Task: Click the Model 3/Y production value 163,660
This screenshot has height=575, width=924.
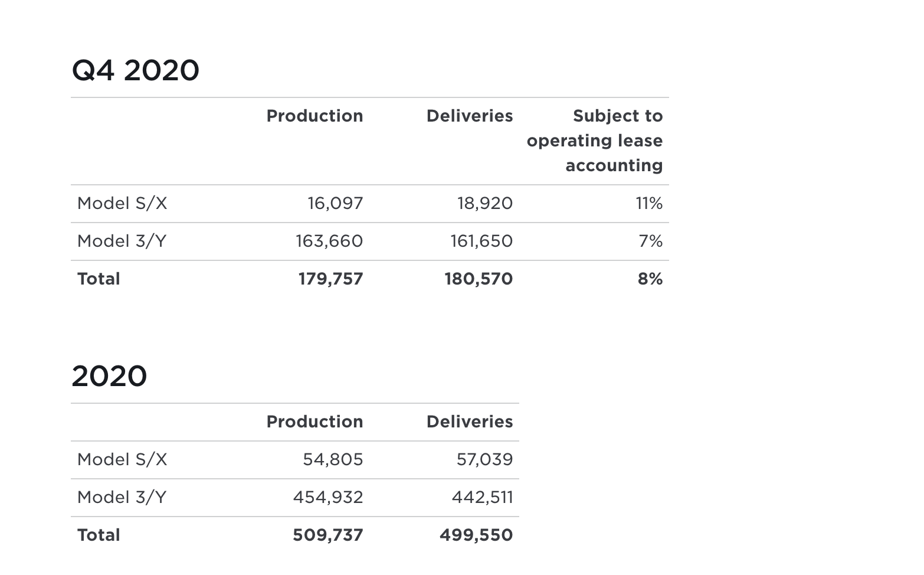Action: [x=329, y=241]
